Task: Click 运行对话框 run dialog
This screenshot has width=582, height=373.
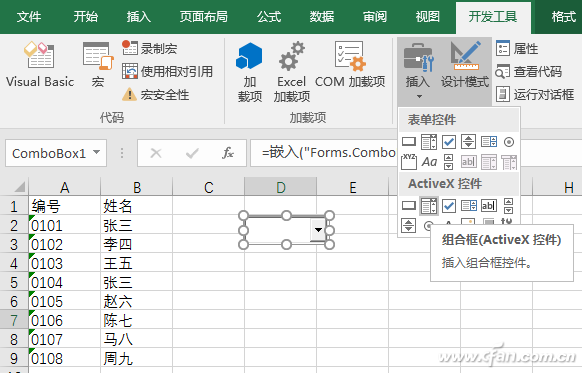Action: pos(535,94)
